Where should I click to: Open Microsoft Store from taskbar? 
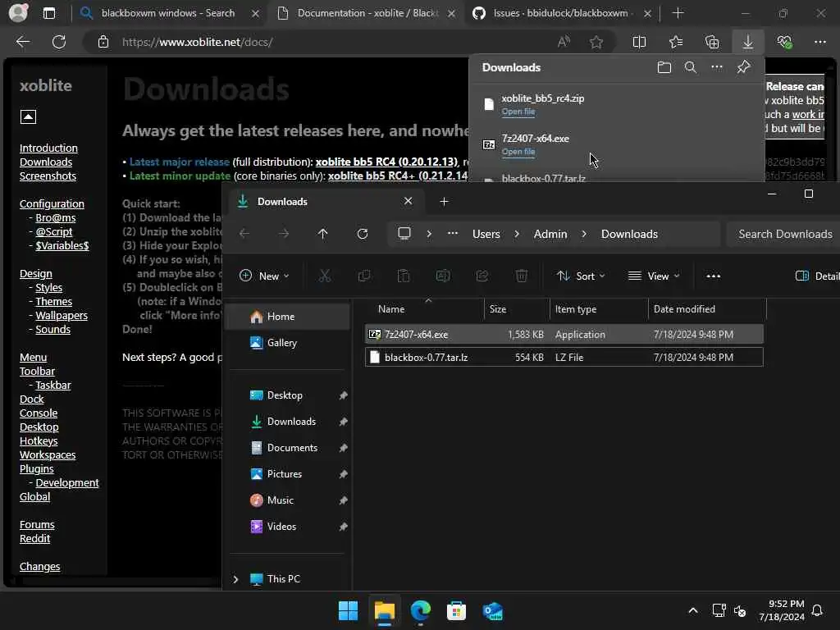coord(456,610)
